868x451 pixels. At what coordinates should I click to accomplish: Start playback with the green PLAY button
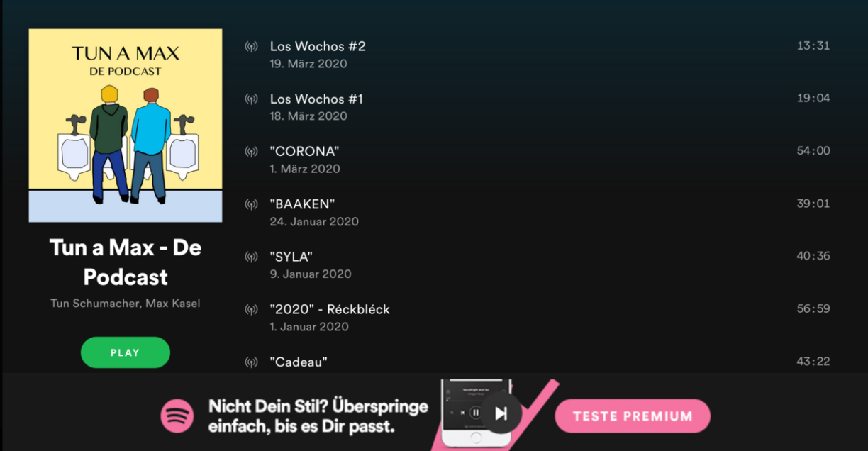(126, 352)
